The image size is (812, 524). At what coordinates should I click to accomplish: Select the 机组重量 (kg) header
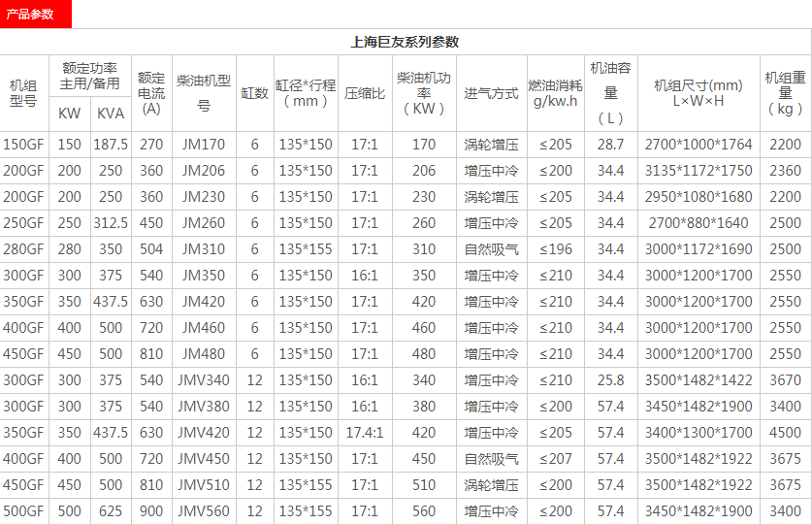[x=785, y=93]
